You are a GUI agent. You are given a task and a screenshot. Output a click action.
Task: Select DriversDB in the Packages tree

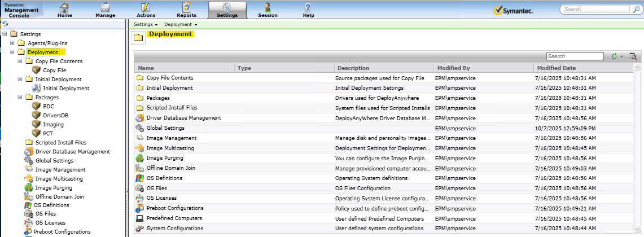click(x=56, y=116)
